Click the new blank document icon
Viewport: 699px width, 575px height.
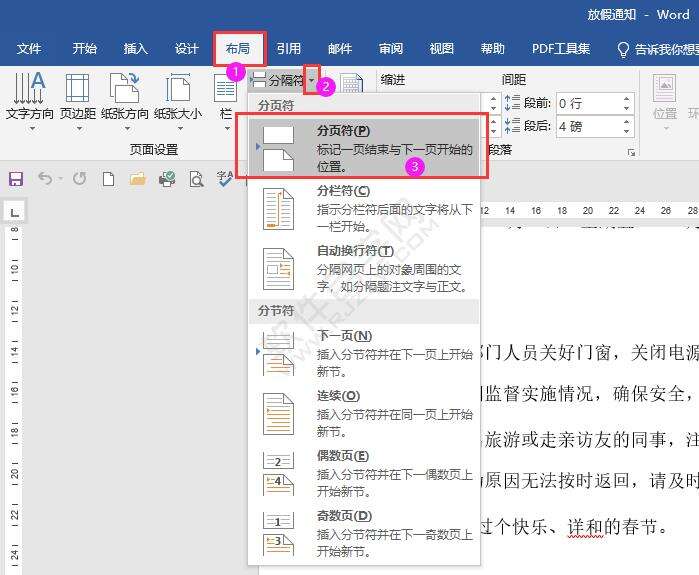coord(108,179)
